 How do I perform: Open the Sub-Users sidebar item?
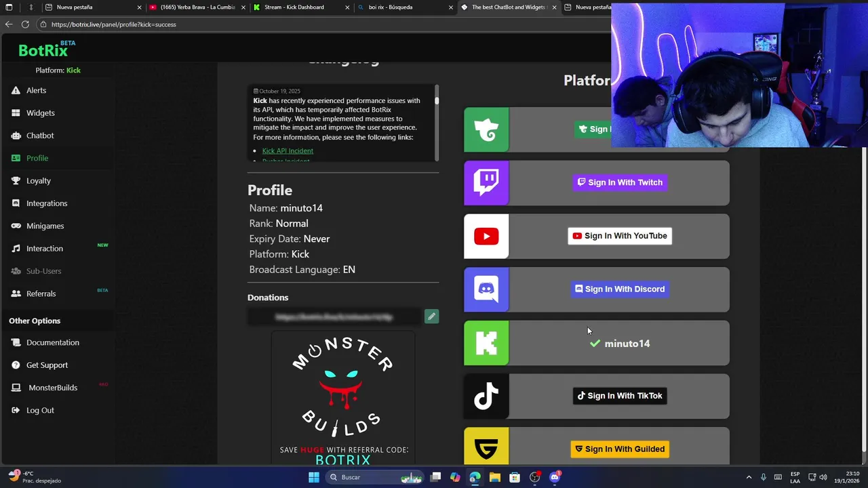coord(43,271)
